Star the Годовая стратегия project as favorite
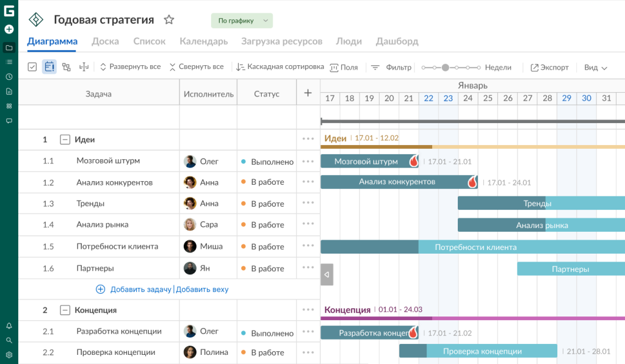 click(169, 20)
